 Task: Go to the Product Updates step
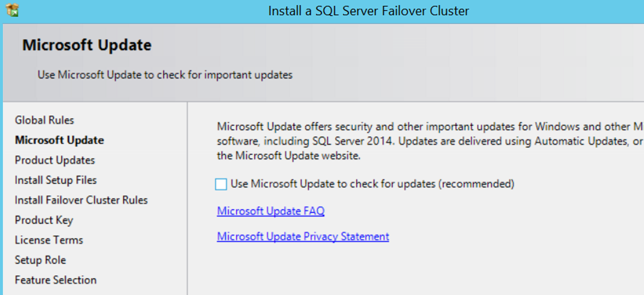coord(55,161)
